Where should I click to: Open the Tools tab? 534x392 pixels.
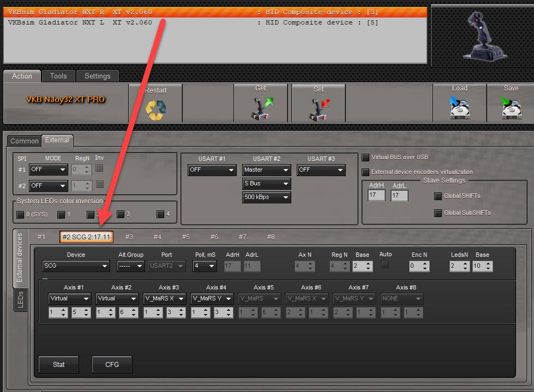pyautogui.click(x=58, y=76)
